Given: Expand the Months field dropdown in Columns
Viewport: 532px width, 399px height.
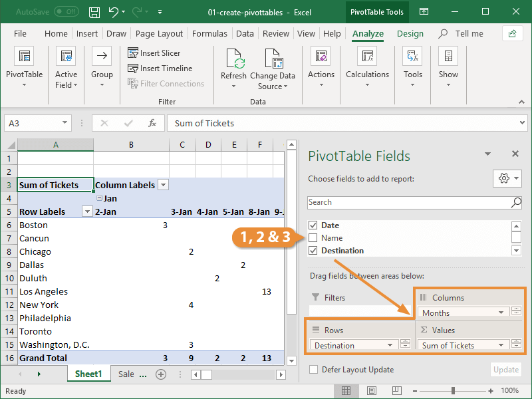Looking at the screenshot, I should [x=501, y=313].
